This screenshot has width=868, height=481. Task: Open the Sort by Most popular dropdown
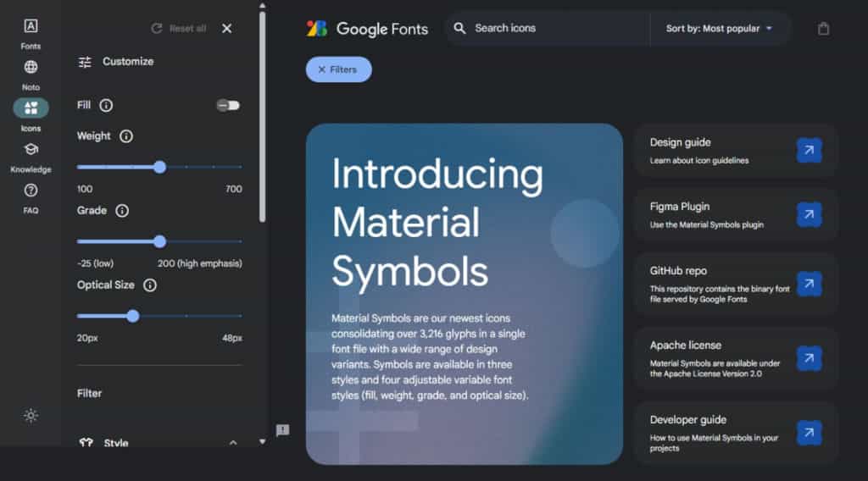pyautogui.click(x=719, y=29)
